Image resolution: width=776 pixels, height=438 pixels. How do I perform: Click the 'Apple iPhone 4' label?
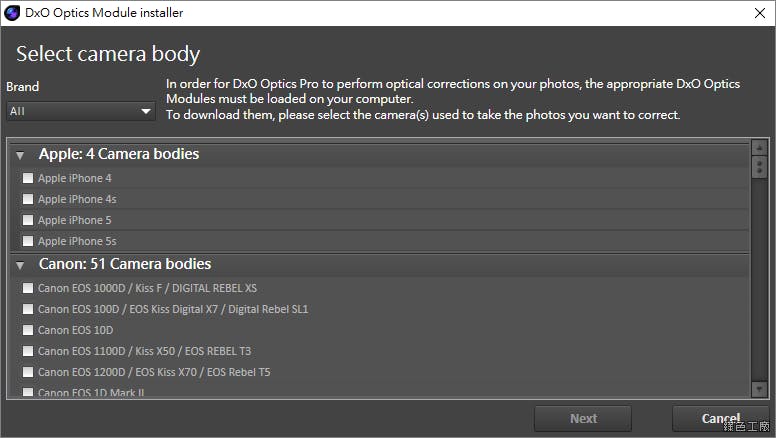(75, 178)
